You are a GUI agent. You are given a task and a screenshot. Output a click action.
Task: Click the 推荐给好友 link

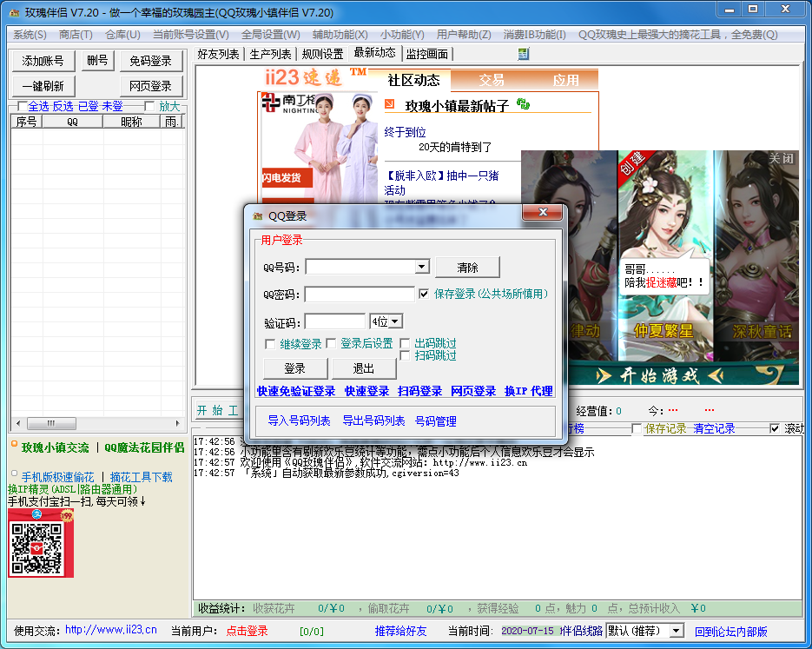[x=401, y=631]
